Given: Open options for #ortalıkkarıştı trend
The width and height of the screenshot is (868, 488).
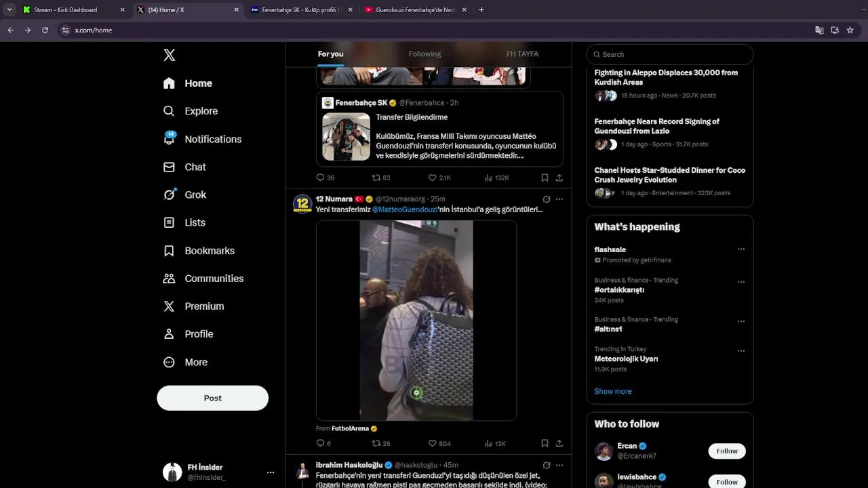Looking at the screenshot, I should point(741,282).
